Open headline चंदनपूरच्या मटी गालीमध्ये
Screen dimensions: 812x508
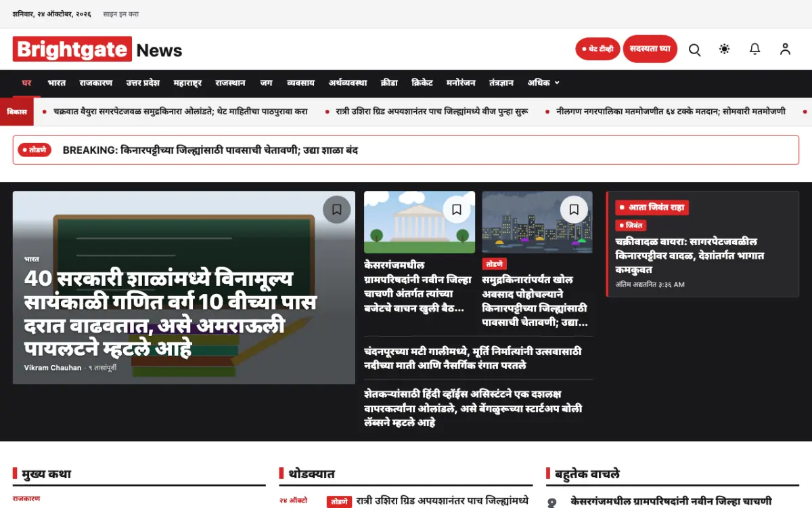473,358
